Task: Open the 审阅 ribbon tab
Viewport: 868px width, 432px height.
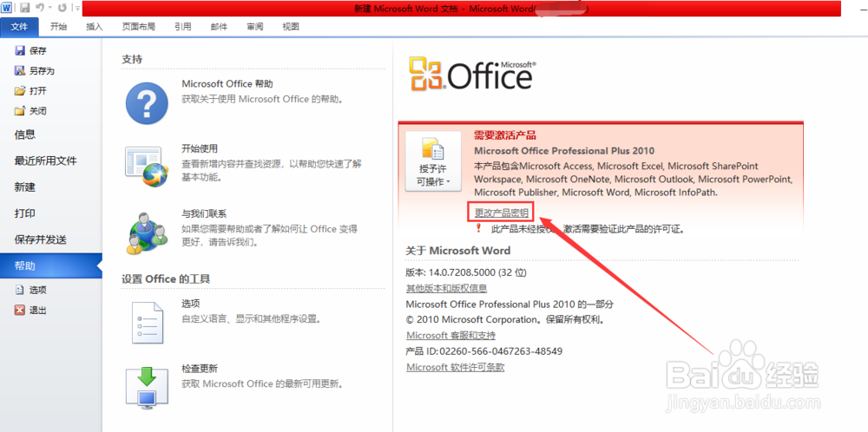Action: pyautogui.click(x=254, y=27)
